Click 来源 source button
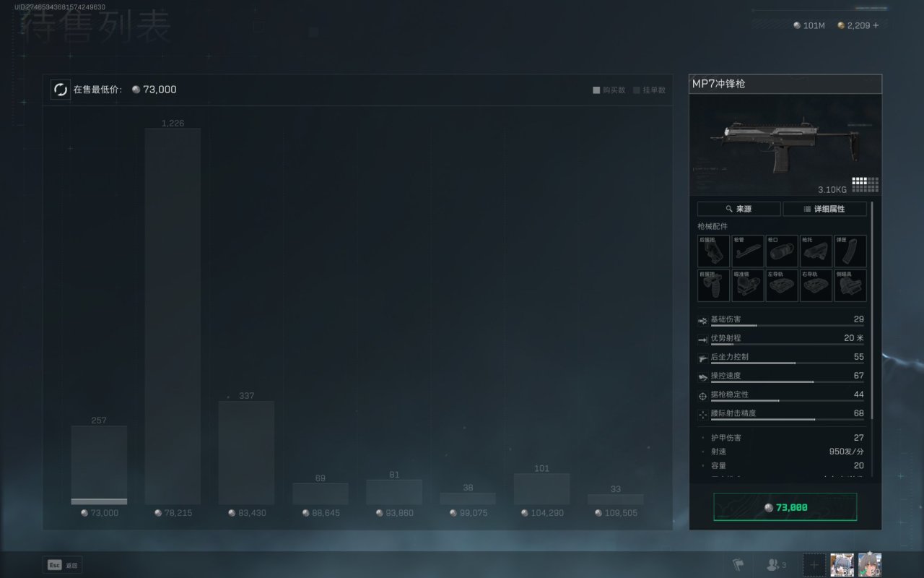The width and height of the screenshot is (924, 578). pyautogui.click(x=738, y=209)
